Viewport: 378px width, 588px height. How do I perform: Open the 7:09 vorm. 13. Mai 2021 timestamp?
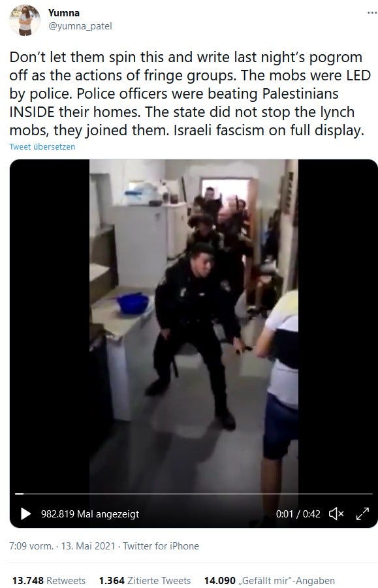(x=62, y=546)
